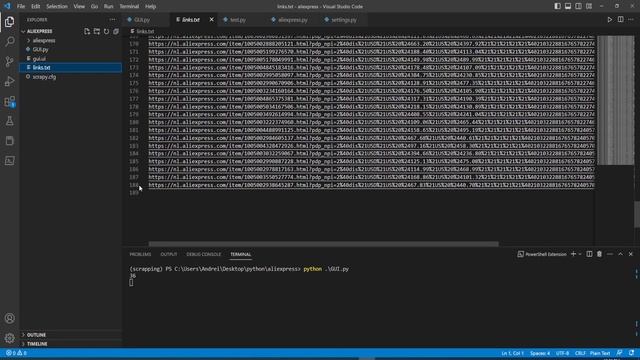Click Plain Text language mode
This screenshot has width=640, height=360.
coord(600,353)
